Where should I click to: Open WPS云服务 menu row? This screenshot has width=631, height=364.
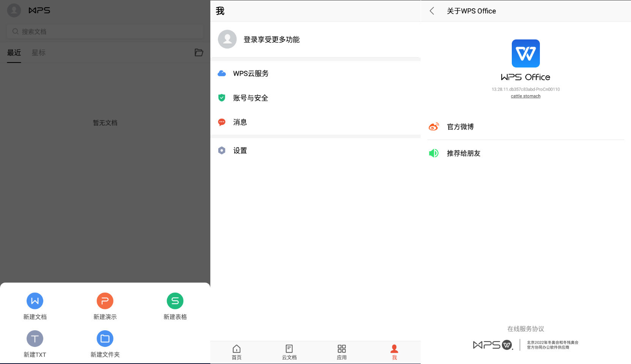315,74
